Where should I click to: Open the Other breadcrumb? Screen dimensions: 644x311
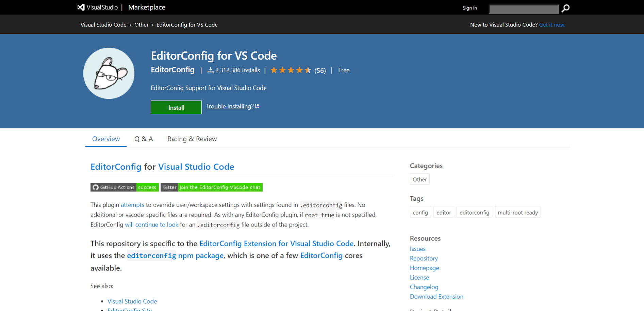[142, 25]
